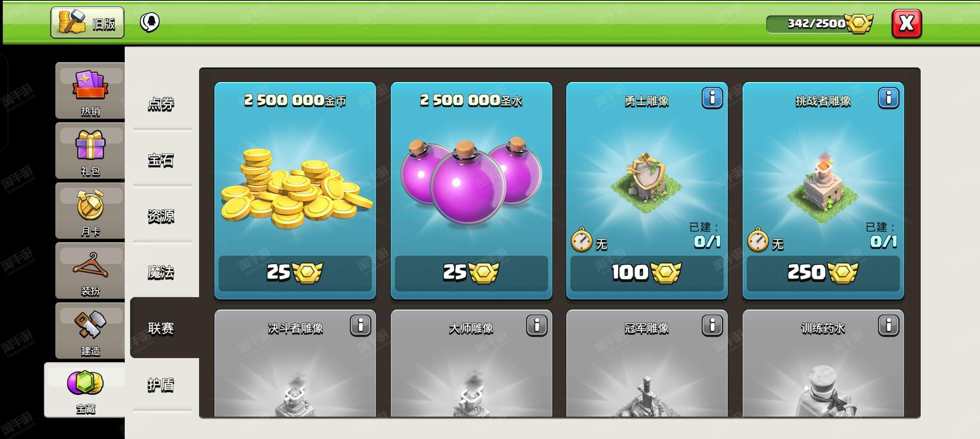This screenshot has height=439, width=980.
Task: Switch to 旧版 old version shop
Action: click(x=87, y=23)
